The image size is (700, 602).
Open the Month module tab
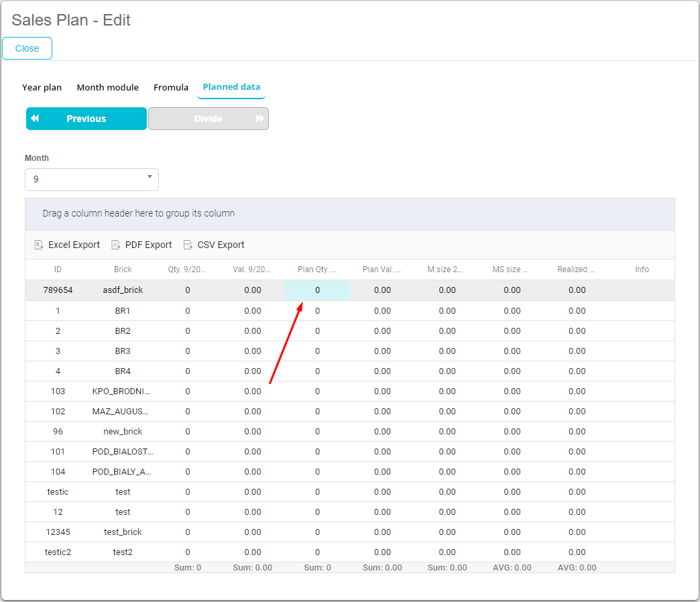107,87
